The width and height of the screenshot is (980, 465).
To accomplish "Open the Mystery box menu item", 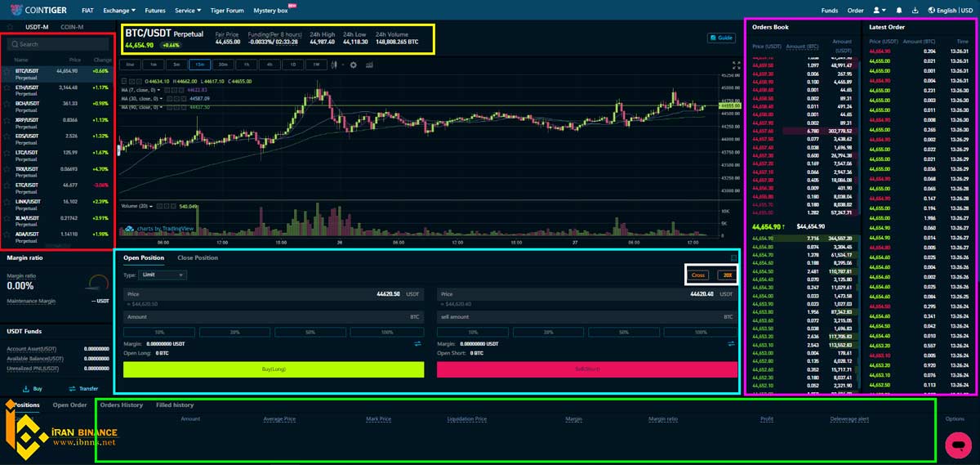I will pyautogui.click(x=270, y=11).
